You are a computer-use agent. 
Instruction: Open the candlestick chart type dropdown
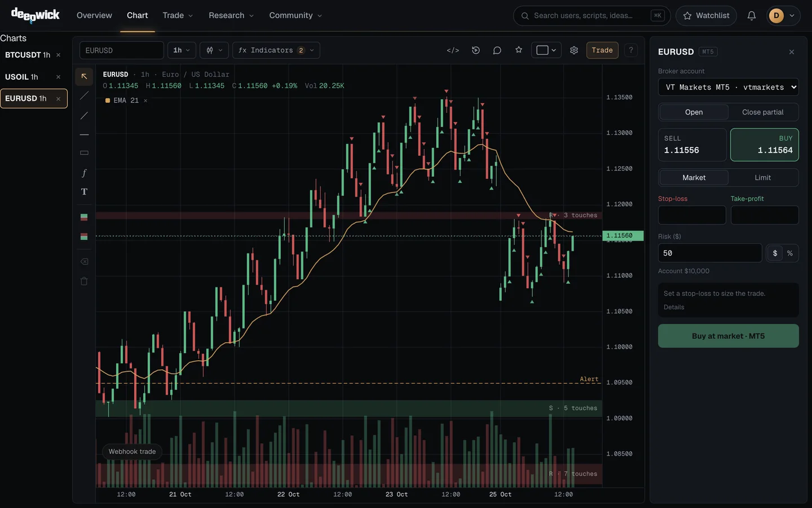214,50
